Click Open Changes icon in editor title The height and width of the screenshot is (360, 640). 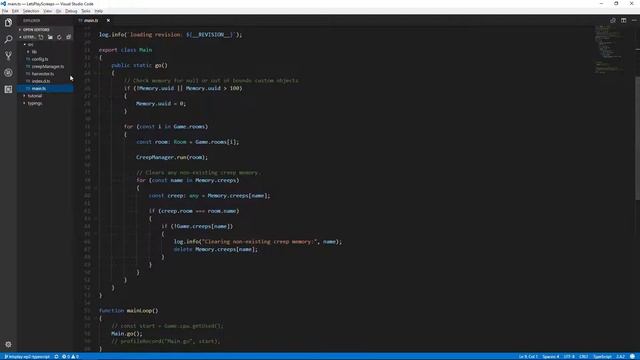click(x=613, y=20)
